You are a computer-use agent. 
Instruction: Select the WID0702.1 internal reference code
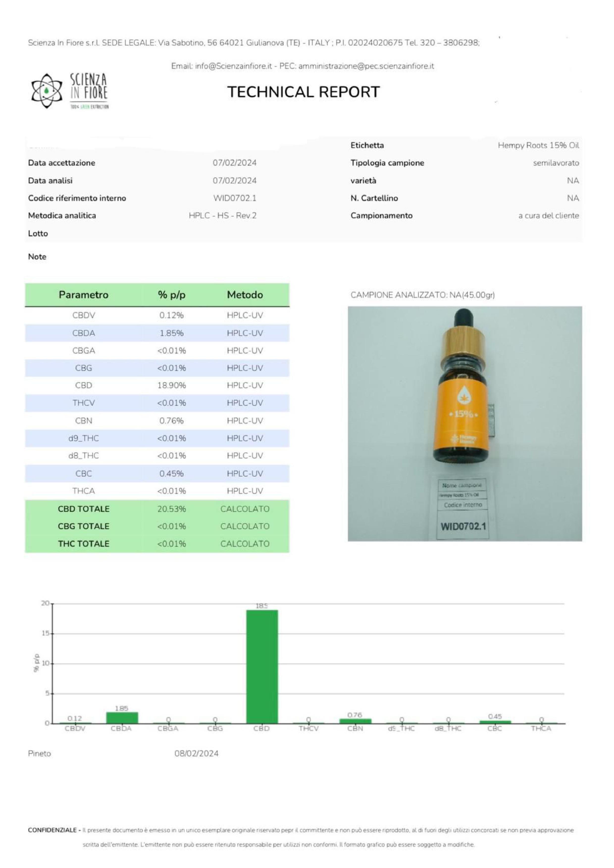tap(234, 198)
